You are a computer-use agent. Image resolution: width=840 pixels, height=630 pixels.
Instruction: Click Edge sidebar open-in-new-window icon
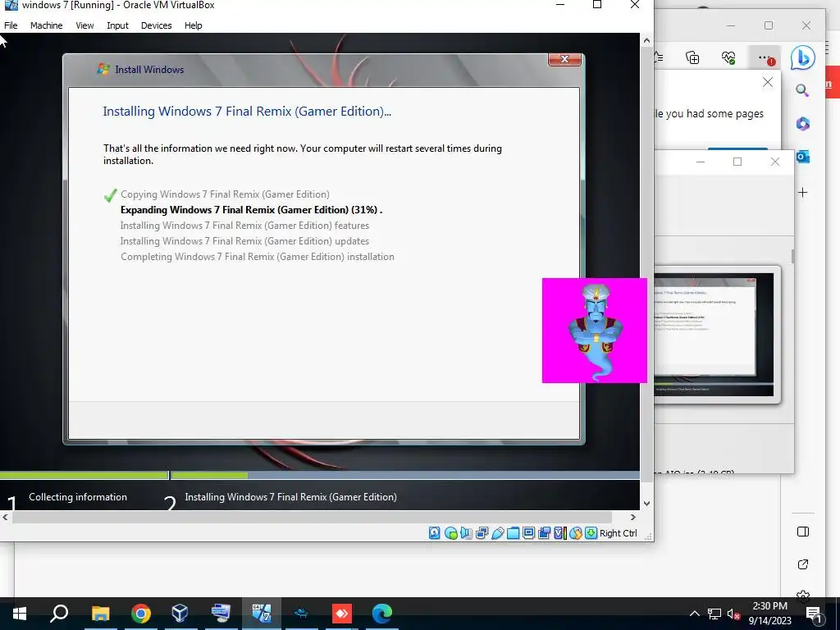coord(803,564)
